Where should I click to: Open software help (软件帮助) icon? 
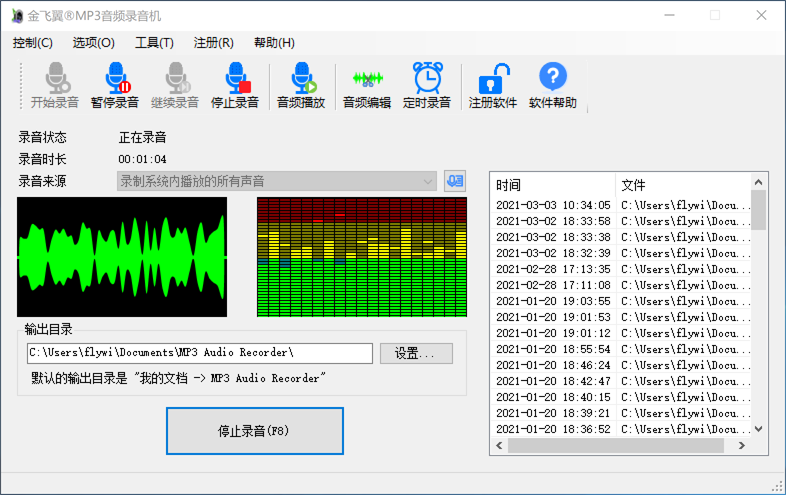[553, 85]
